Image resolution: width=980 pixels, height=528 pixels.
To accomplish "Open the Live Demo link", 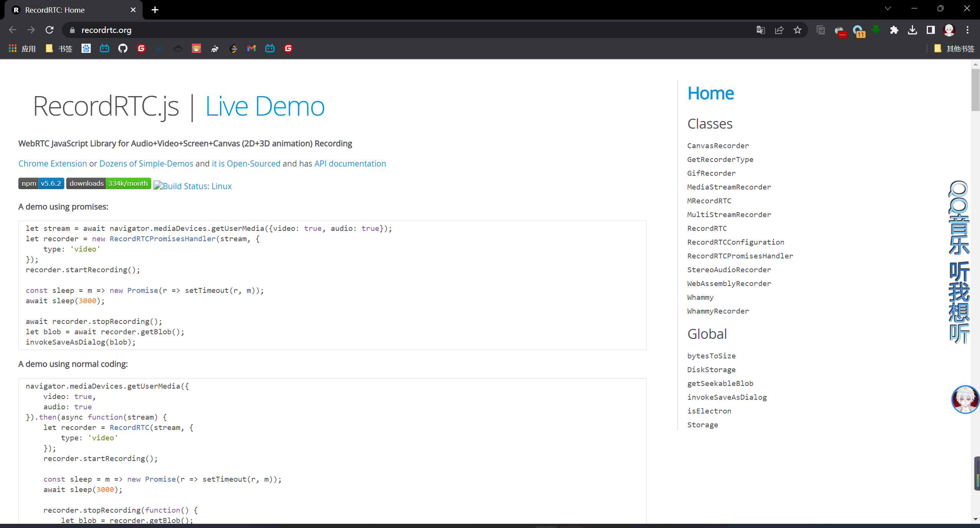I will tap(265, 106).
